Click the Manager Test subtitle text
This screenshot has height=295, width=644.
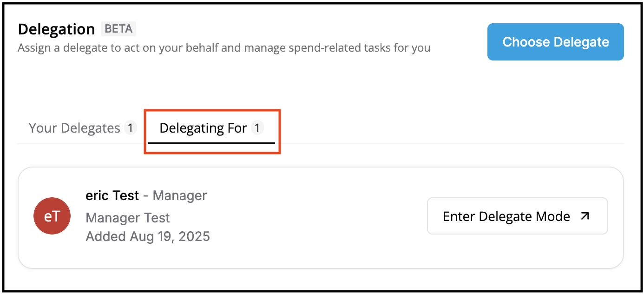(x=127, y=218)
